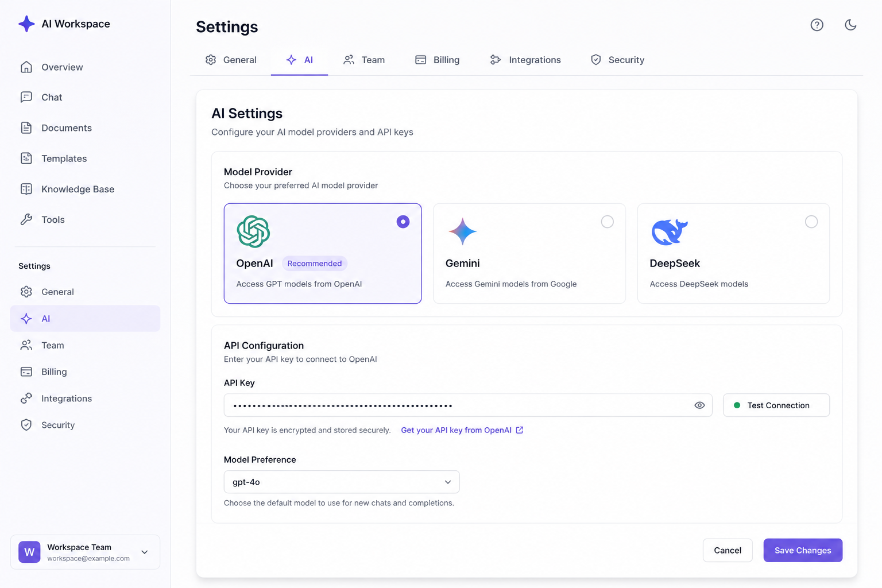882x588 pixels.
Task: Focus the API Key input field
Action: click(468, 405)
